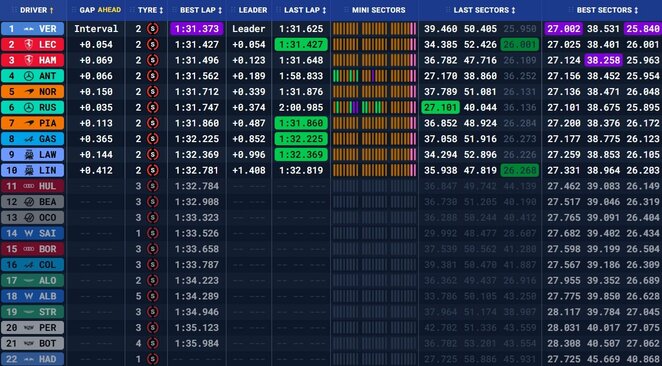Sort by the LAST SECTORS column header
Viewport: 662px width, 366px height.
pos(484,10)
